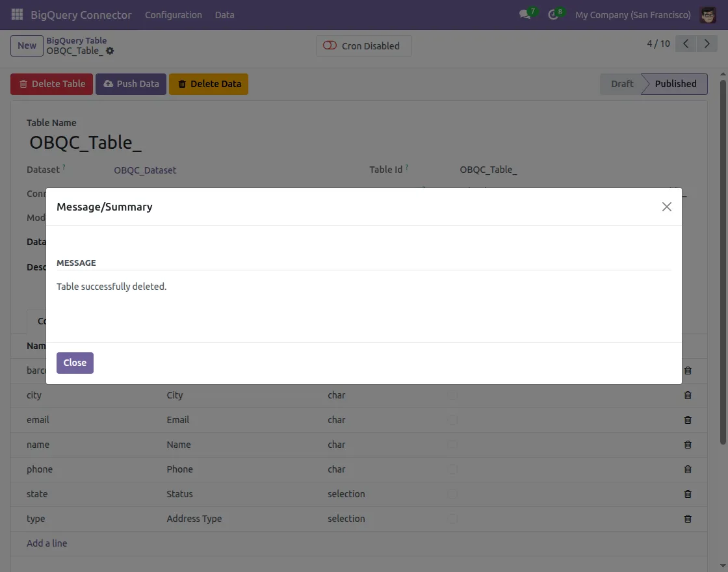This screenshot has height=572, width=728.
Task: Toggle the checkbox in the type row
Action: [452, 519]
